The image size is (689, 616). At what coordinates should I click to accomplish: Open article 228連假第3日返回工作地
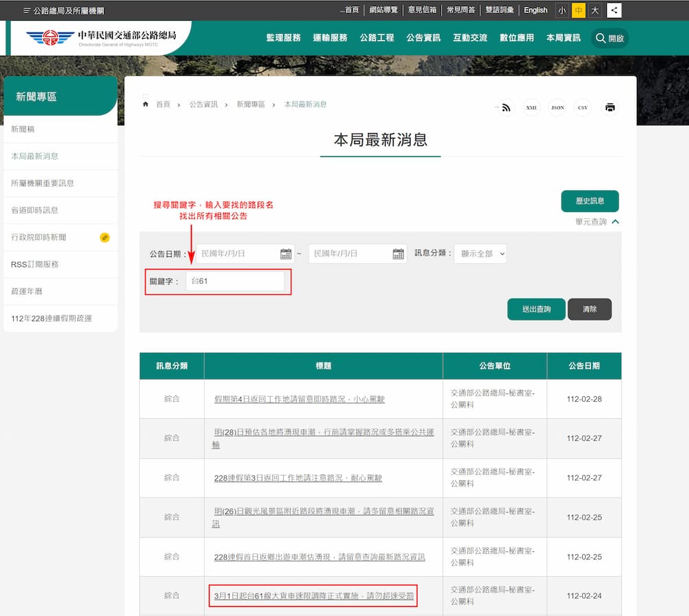[298, 478]
